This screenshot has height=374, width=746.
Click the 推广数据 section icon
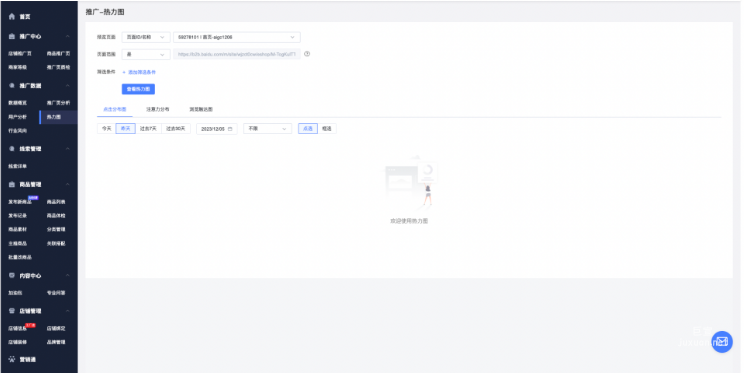(12, 86)
